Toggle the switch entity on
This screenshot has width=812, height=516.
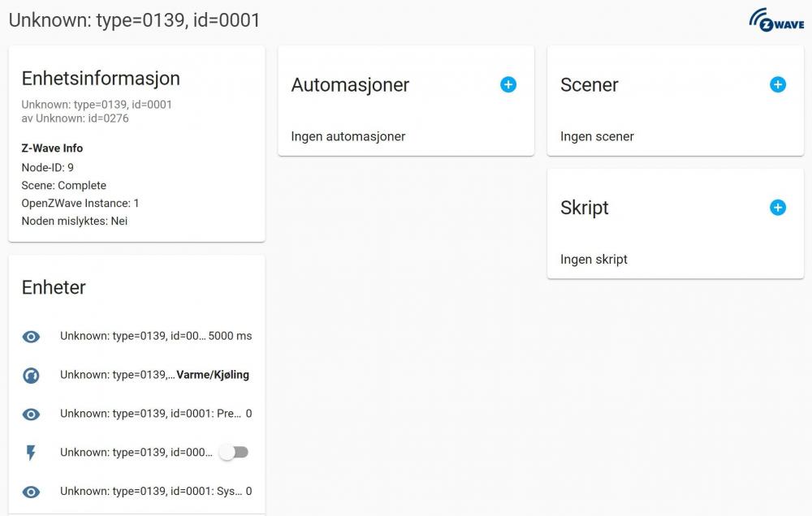pyautogui.click(x=234, y=453)
